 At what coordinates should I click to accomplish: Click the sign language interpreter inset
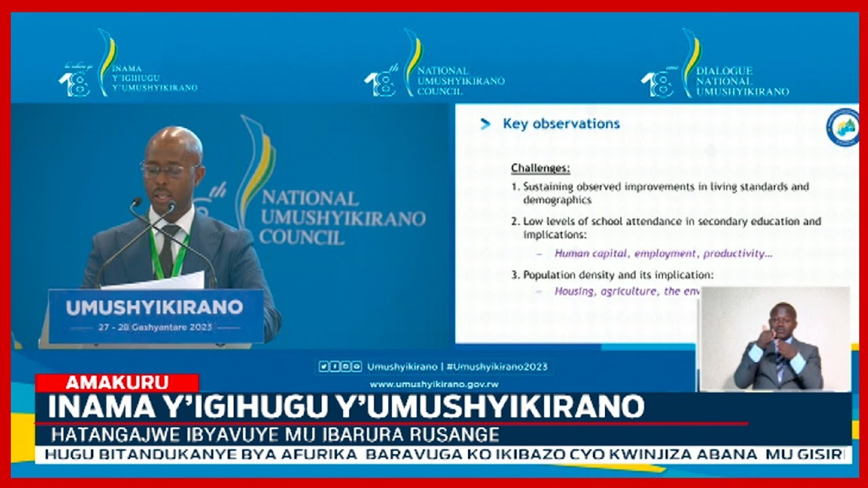[774, 339]
